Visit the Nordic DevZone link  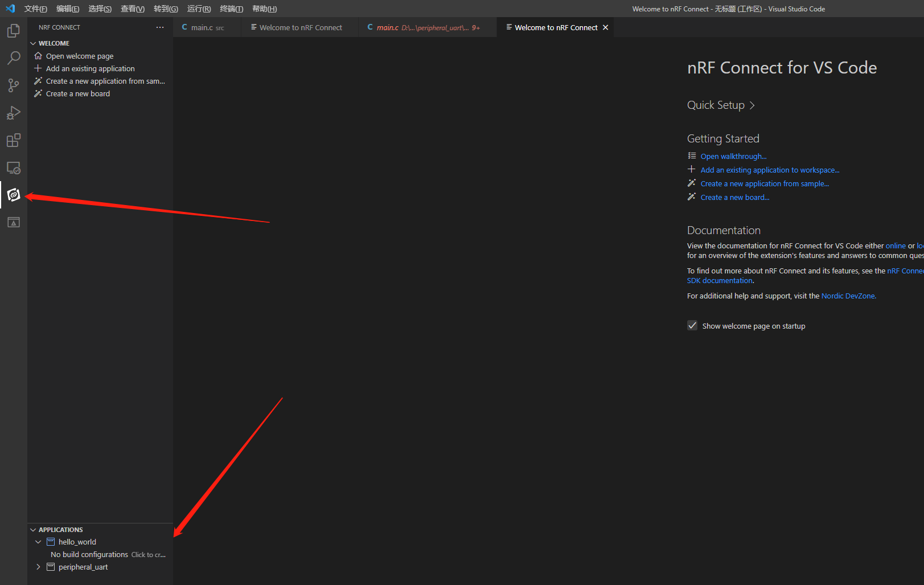(x=848, y=296)
